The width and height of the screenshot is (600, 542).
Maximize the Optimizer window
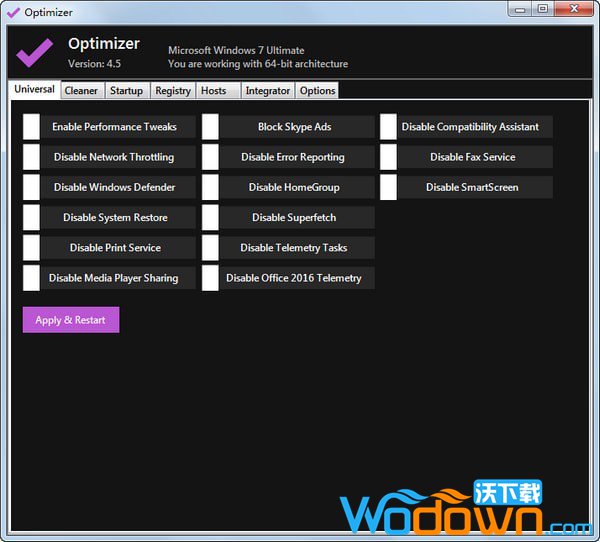pyautogui.click(x=543, y=9)
